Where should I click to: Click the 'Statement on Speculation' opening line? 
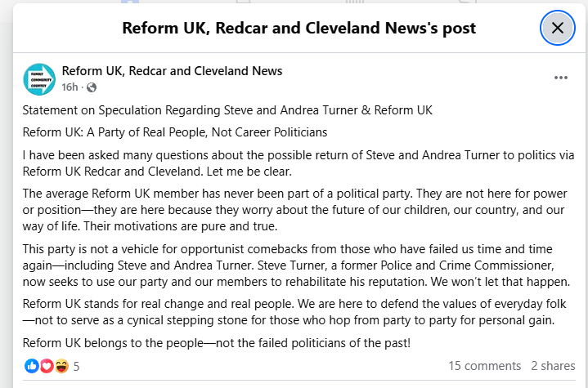coord(227,110)
